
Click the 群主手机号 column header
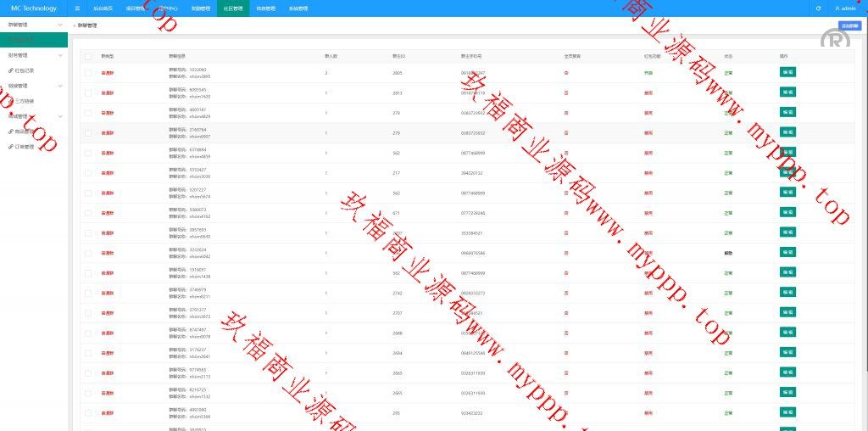472,56
